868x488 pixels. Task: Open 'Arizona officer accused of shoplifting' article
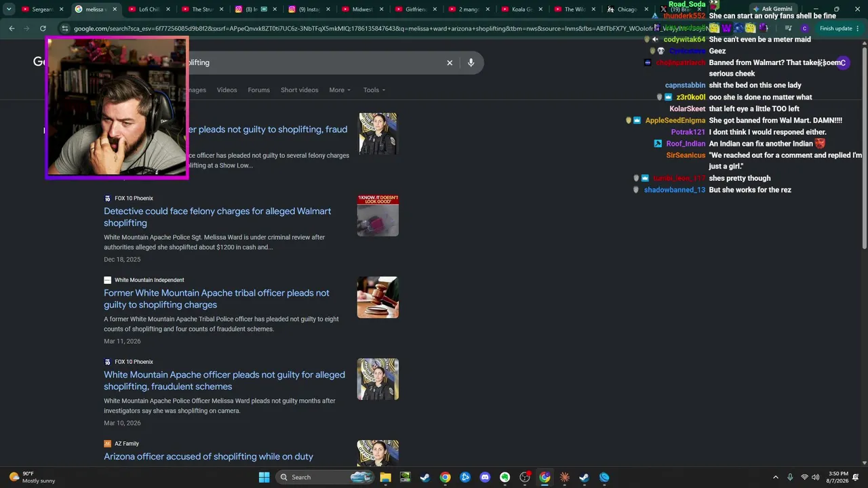coord(208,457)
